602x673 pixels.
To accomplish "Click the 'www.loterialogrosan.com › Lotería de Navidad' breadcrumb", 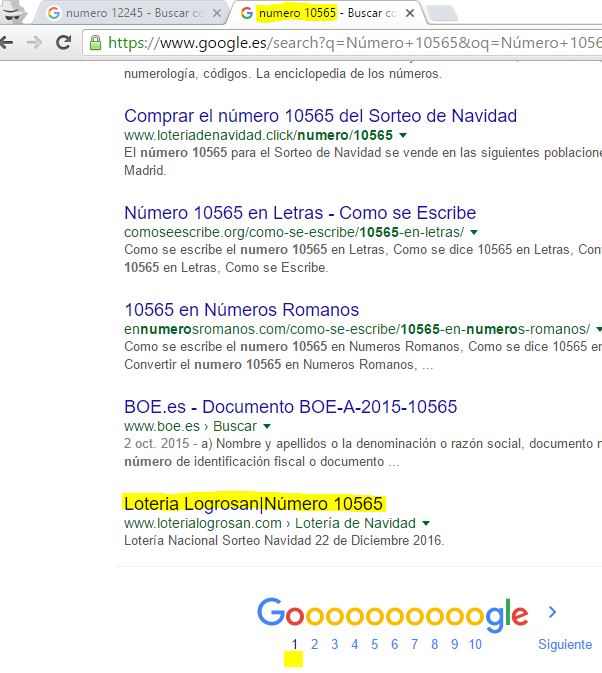I will (270, 524).
